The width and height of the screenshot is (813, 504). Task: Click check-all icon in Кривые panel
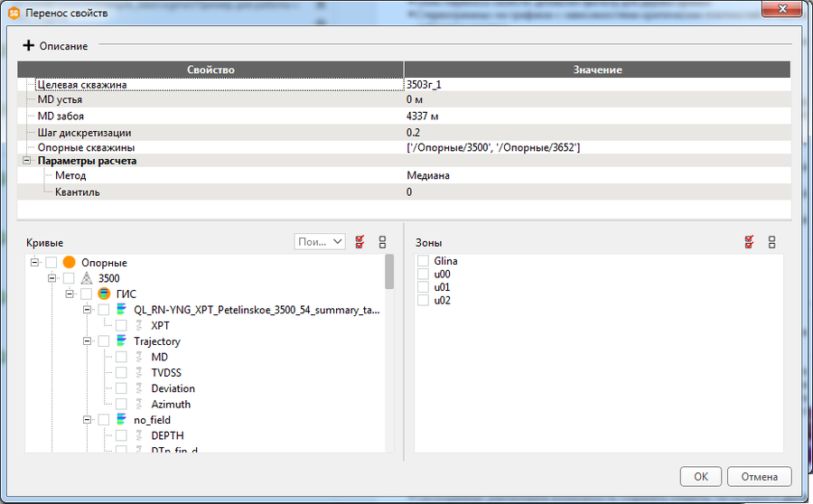[360, 242]
